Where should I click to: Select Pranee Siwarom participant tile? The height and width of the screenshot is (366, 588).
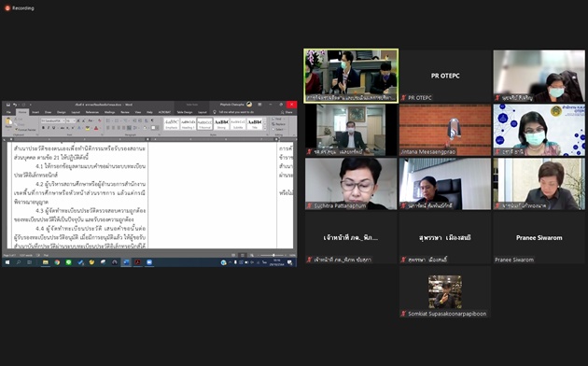(x=539, y=237)
